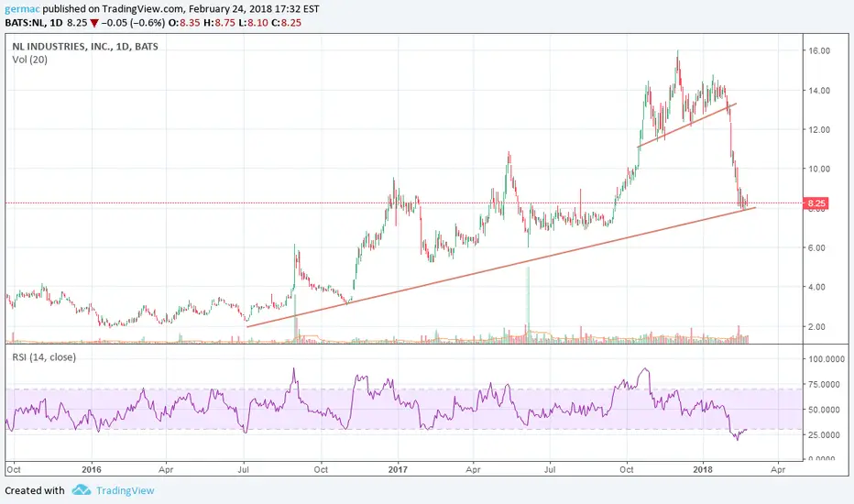The height and width of the screenshot is (504, 854).
Task: Click the 2.00 price axis label
Action: 816,326
